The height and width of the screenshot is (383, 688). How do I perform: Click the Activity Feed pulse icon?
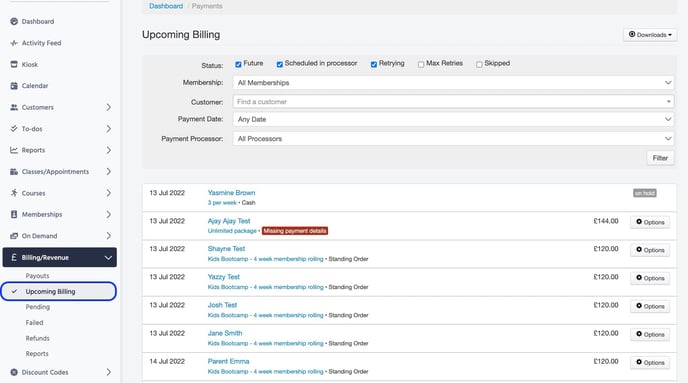tap(14, 43)
